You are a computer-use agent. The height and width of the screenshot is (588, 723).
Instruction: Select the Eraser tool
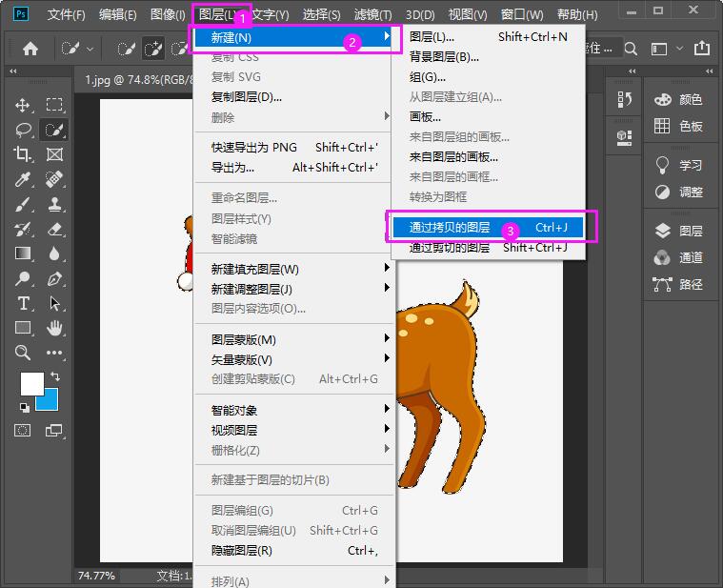pyautogui.click(x=54, y=230)
